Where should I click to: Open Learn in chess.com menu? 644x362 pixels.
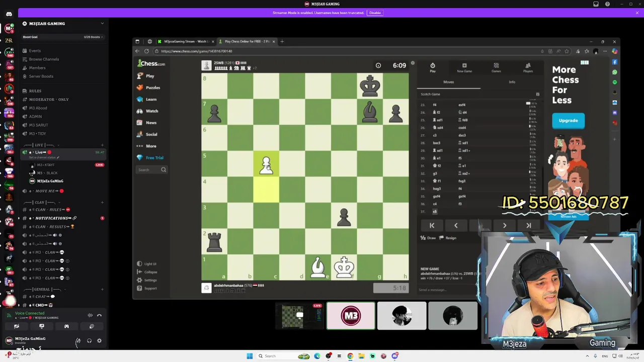151,99
